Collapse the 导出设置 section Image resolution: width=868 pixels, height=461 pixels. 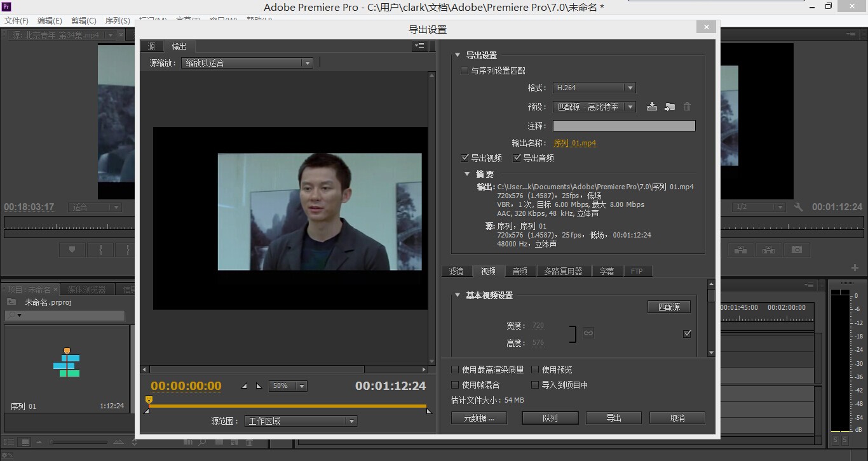458,55
